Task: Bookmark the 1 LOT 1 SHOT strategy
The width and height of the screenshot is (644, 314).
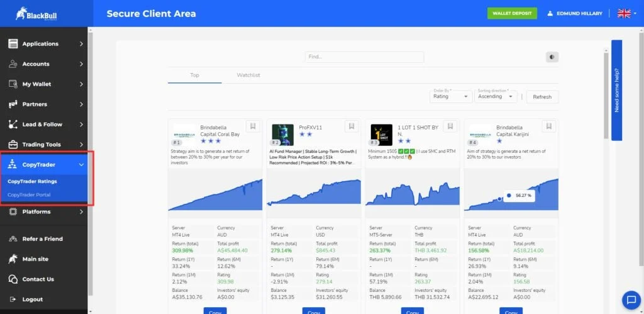Action: coord(450,126)
